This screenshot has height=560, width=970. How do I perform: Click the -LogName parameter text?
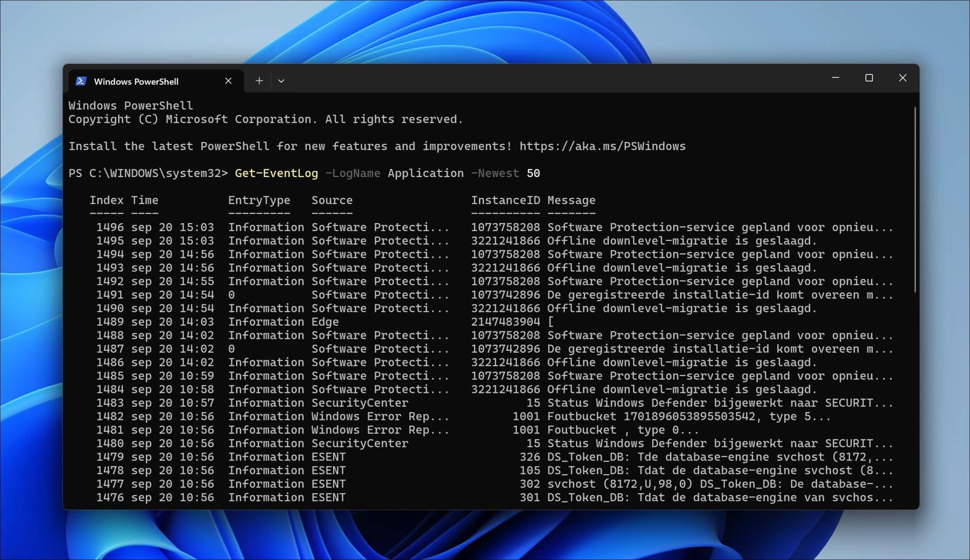point(353,173)
